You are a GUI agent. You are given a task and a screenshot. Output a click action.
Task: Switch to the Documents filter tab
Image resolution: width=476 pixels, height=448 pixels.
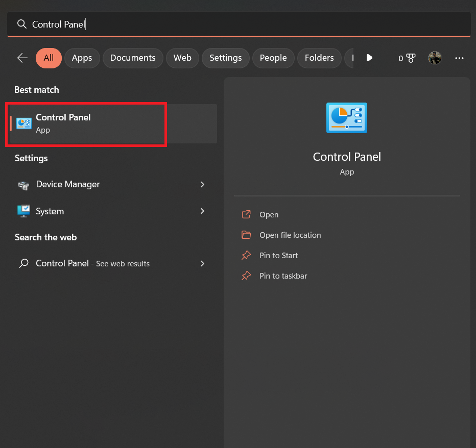click(133, 58)
